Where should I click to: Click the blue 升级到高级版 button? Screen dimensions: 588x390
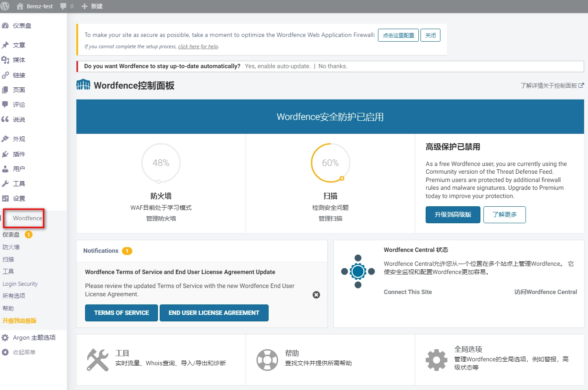(x=453, y=215)
